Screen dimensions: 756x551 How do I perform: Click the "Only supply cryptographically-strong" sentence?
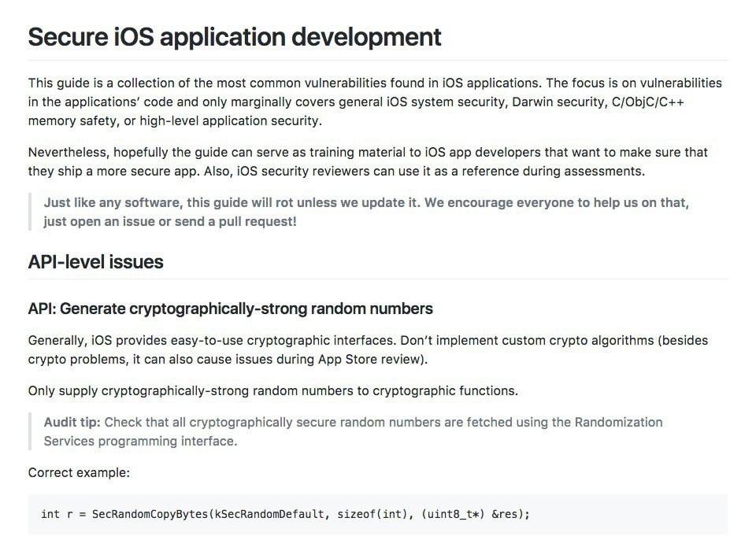272,390
